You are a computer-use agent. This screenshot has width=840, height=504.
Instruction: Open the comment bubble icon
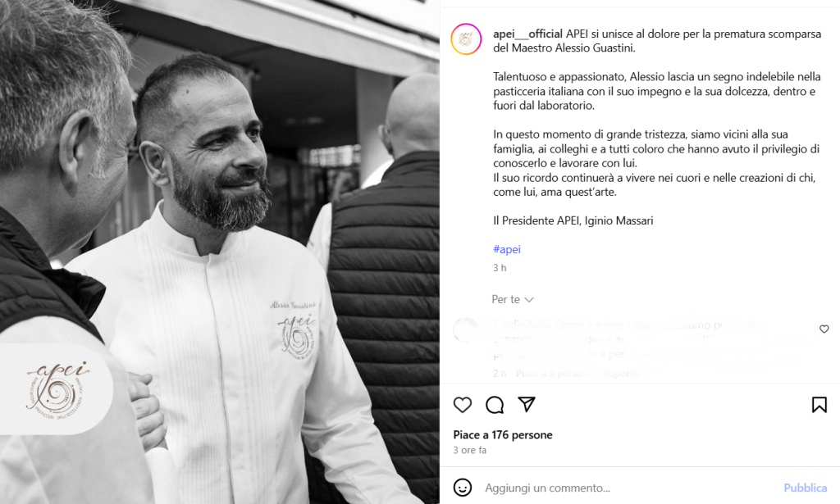(495, 405)
